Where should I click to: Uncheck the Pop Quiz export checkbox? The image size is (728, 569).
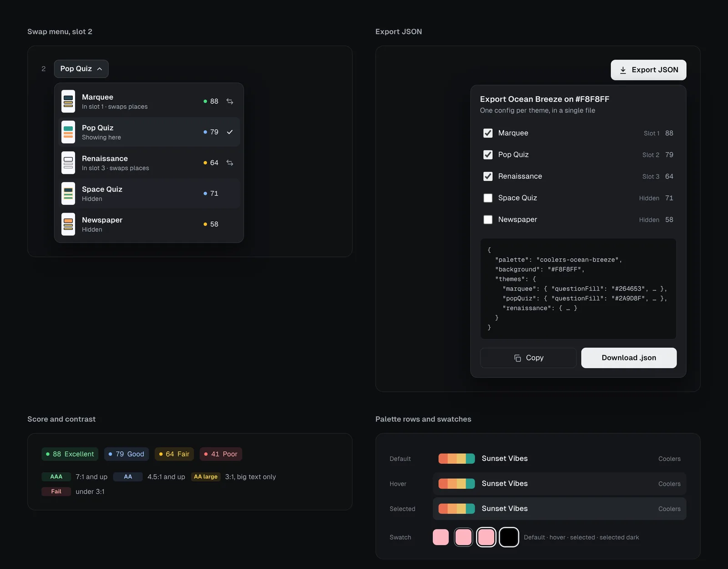488,155
